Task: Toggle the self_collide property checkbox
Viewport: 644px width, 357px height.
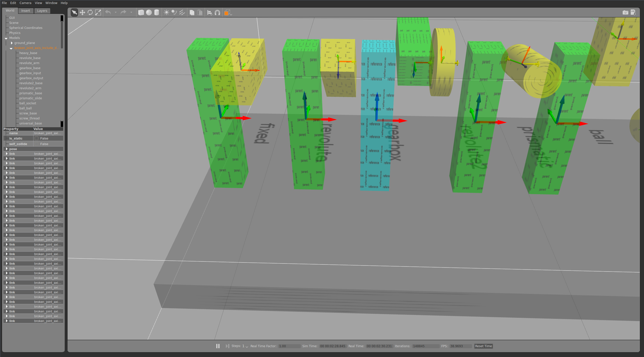Action: pyautogui.click(x=36, y=144)
